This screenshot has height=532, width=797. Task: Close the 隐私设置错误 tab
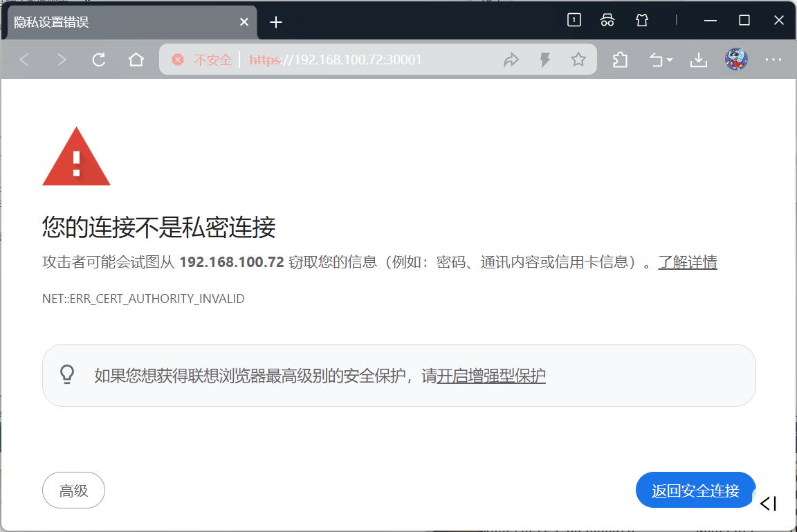[x=244, y=22]
